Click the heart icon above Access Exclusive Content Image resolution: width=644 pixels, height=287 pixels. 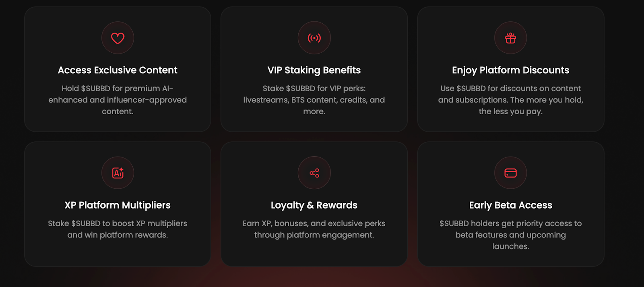(x=118, y=37)
